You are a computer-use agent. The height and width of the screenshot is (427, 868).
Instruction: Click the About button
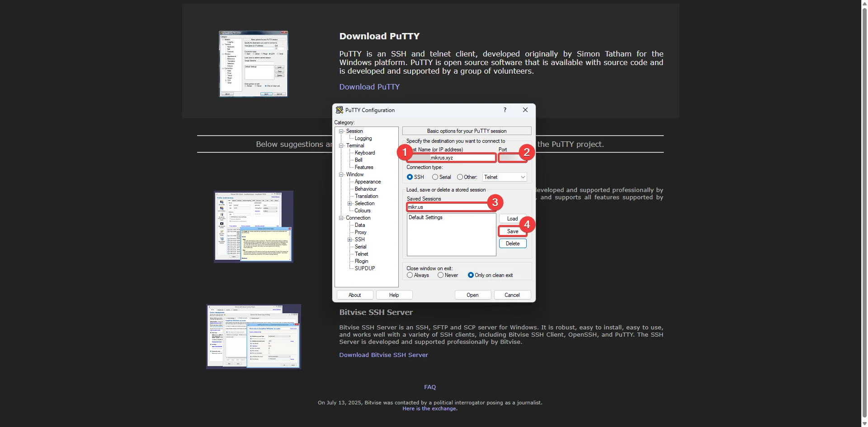355,295
